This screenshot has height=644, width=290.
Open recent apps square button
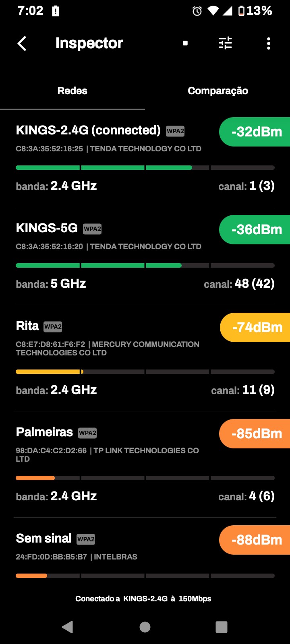click(222, 627)
